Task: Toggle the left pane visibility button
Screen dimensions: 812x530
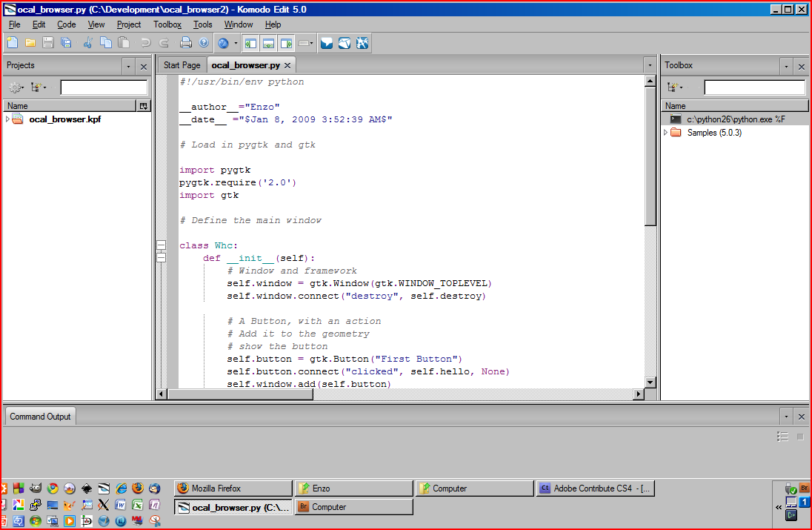Action: [250, 44]
